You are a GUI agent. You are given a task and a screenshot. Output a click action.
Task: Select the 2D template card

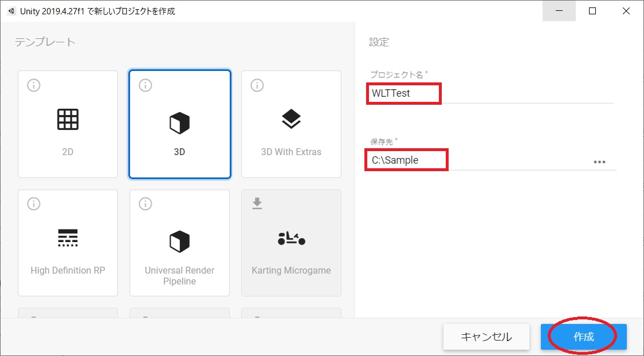(68, 124)
